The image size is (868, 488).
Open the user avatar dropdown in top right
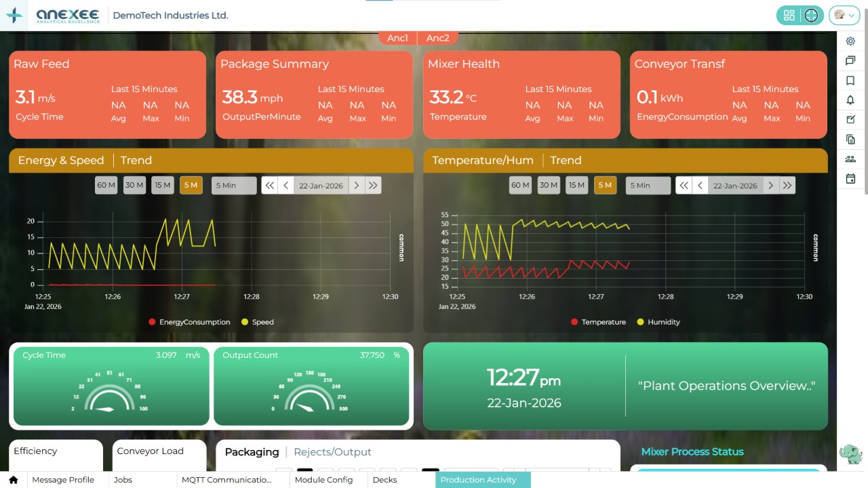point(843,14)
